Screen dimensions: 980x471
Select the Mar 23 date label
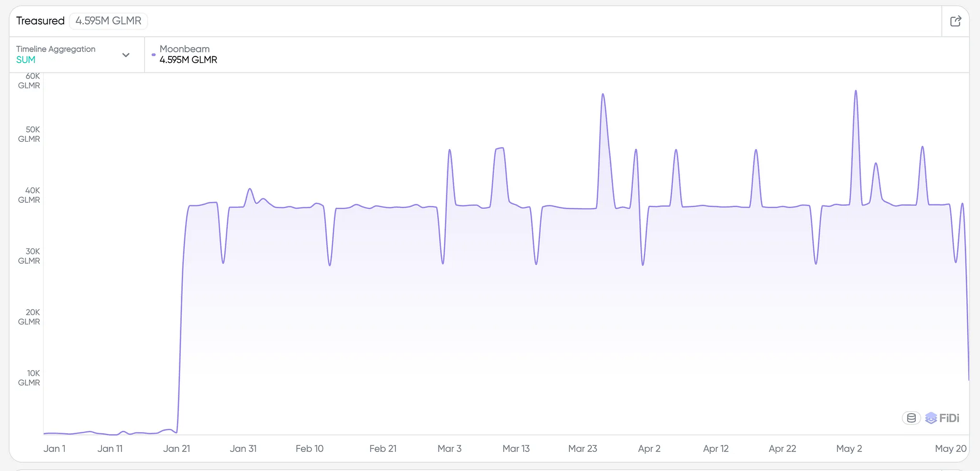583,448
